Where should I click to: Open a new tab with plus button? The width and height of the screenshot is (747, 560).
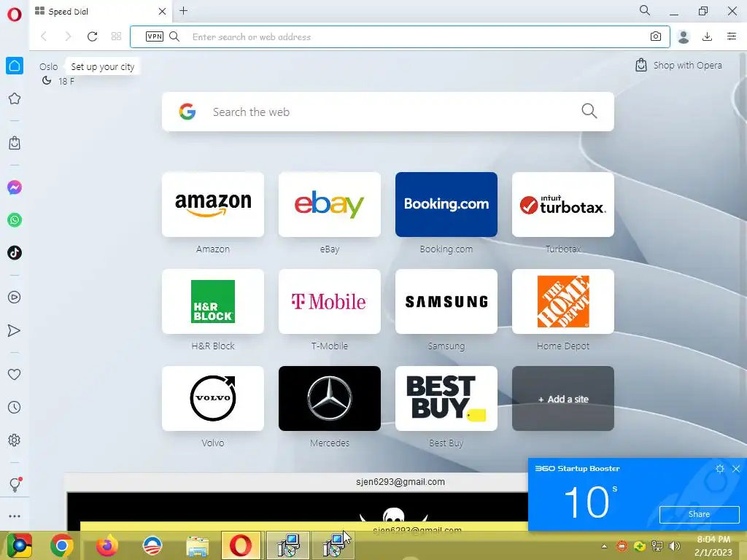183,10
